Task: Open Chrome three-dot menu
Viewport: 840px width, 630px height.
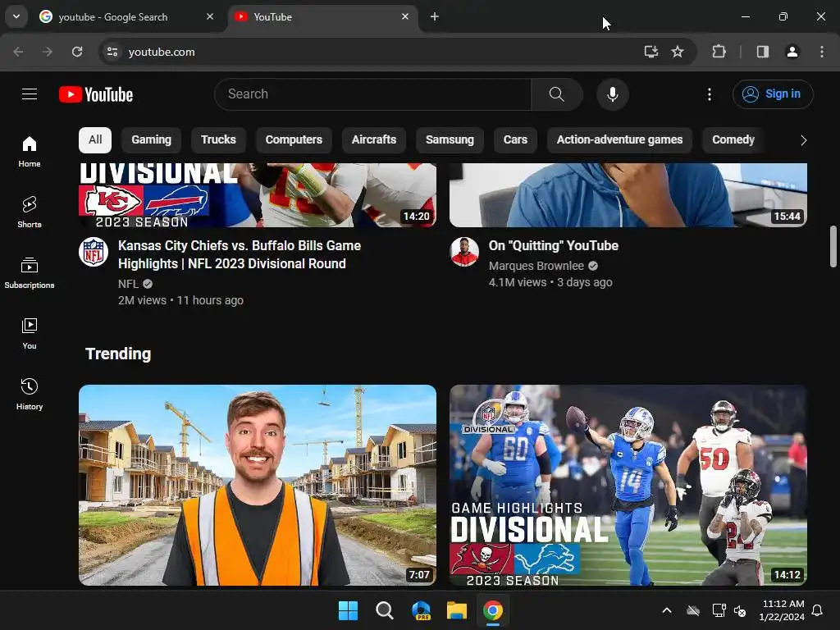Action: (822, 52)
